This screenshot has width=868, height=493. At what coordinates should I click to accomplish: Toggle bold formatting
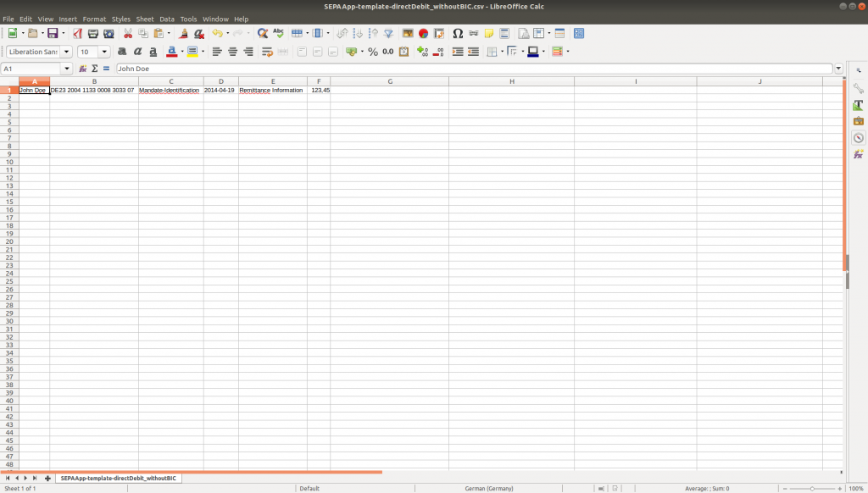point(122,52)
